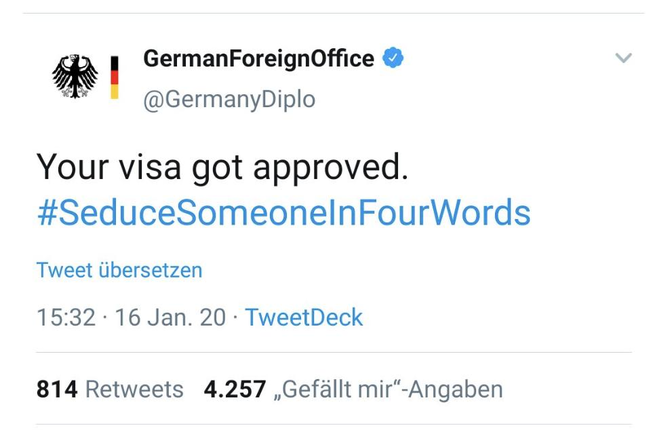Expand the tweet options chevron

click(623, 58)
